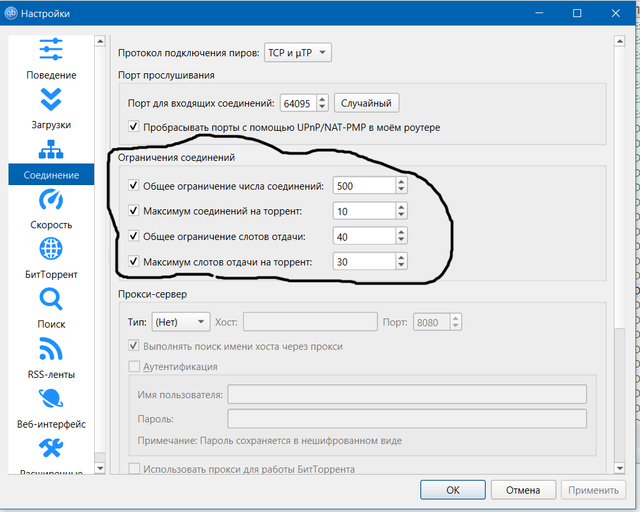Decrease the incoming port number
The image size is (640, 512).
click(x=322, y=107)
